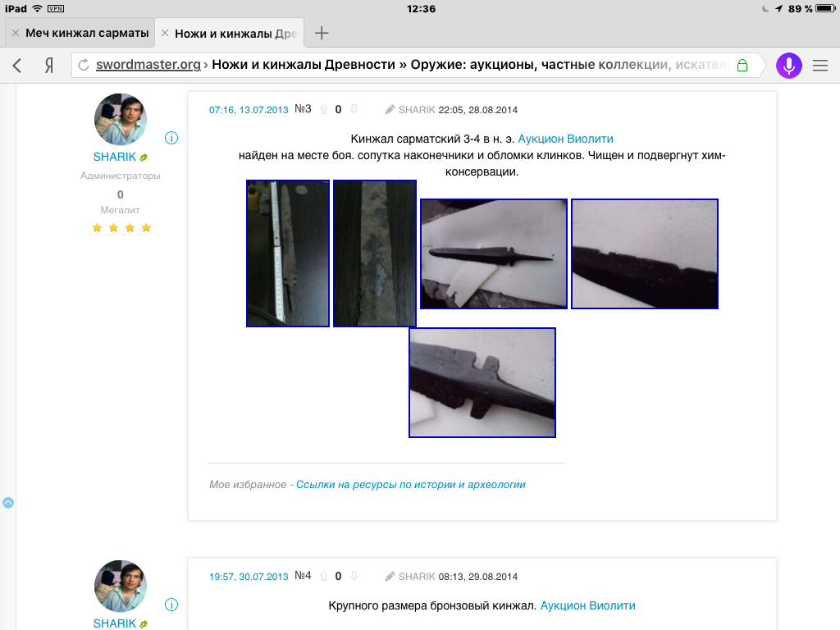
Task: Downvote post №4 with down arrow
Action: click(354, 577)
